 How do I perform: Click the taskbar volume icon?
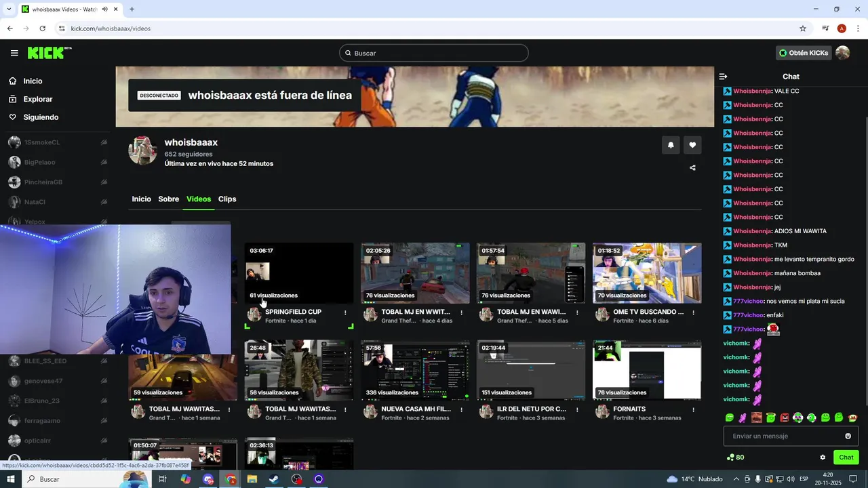click(x=790, y=479)
